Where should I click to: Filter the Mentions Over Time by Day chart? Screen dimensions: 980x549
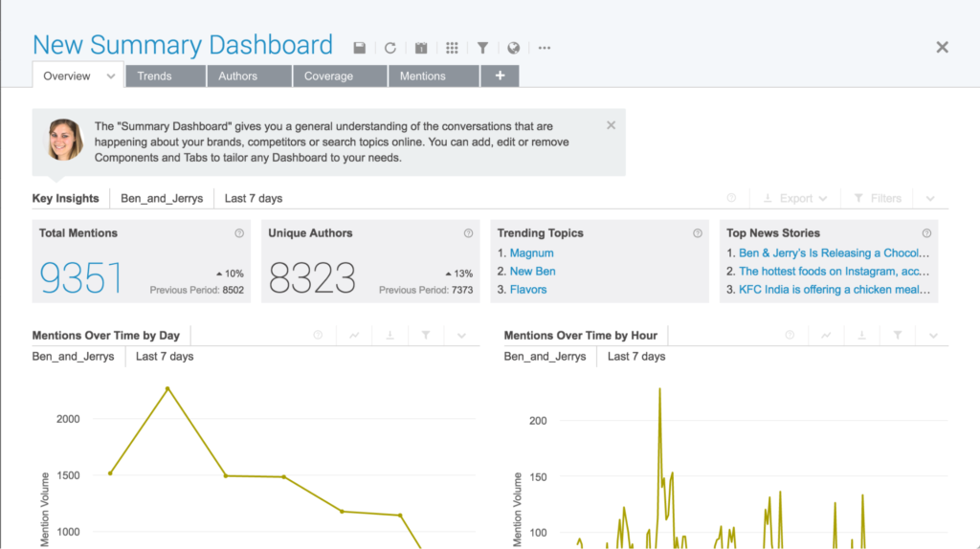click(x=426, y=336)
